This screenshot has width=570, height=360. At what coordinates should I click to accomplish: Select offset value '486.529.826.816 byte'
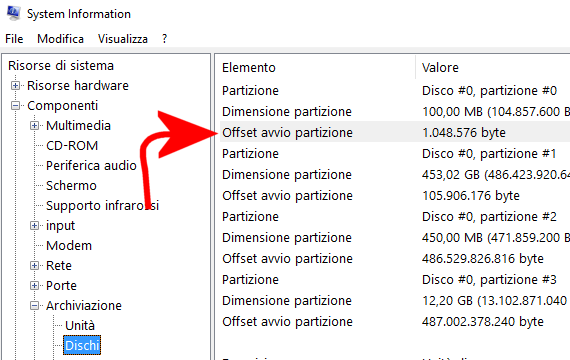[483, 259]
